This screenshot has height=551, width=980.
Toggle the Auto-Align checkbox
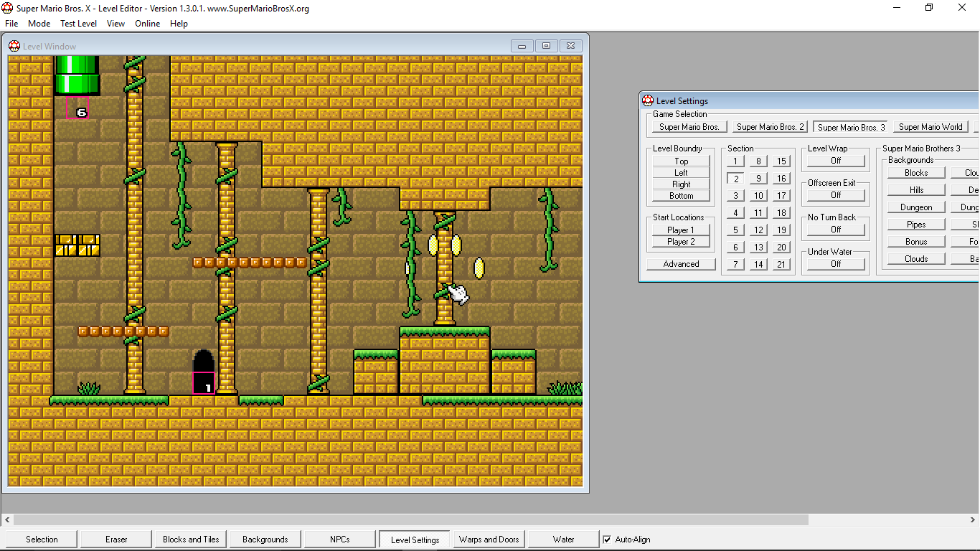coord(607,540)
